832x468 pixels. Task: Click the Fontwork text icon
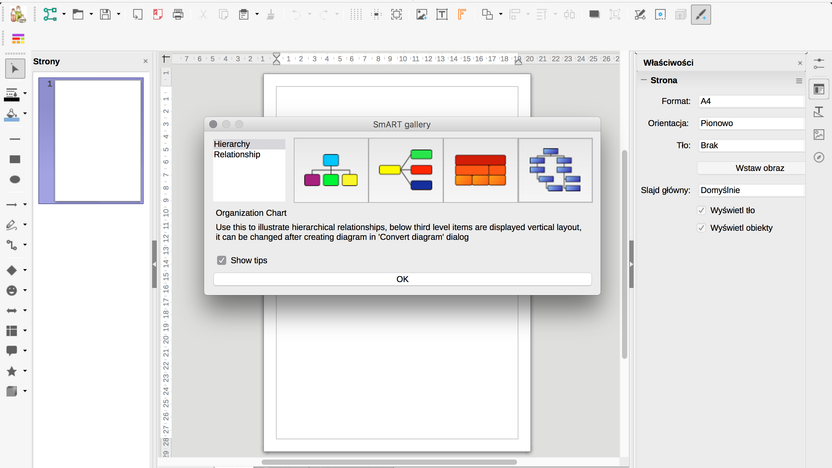(462, 14)
